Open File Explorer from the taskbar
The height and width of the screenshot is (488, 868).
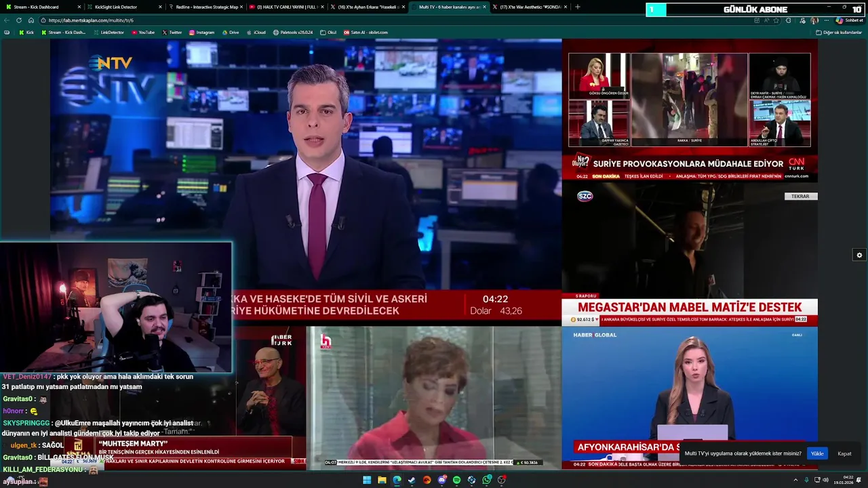382,480
